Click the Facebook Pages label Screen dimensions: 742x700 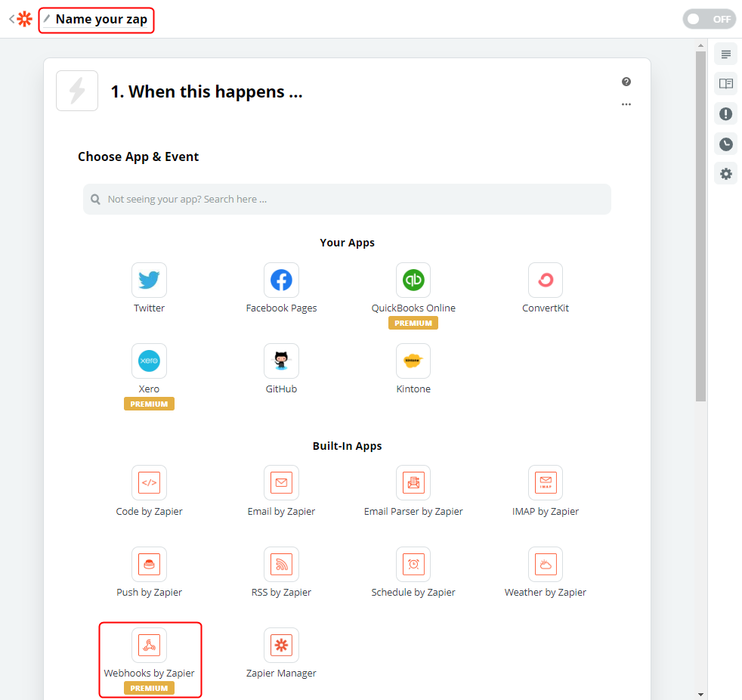(281, 308)
